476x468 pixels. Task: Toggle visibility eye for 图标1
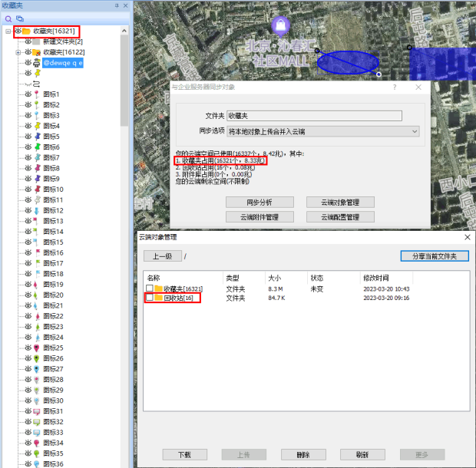[28, 94]
